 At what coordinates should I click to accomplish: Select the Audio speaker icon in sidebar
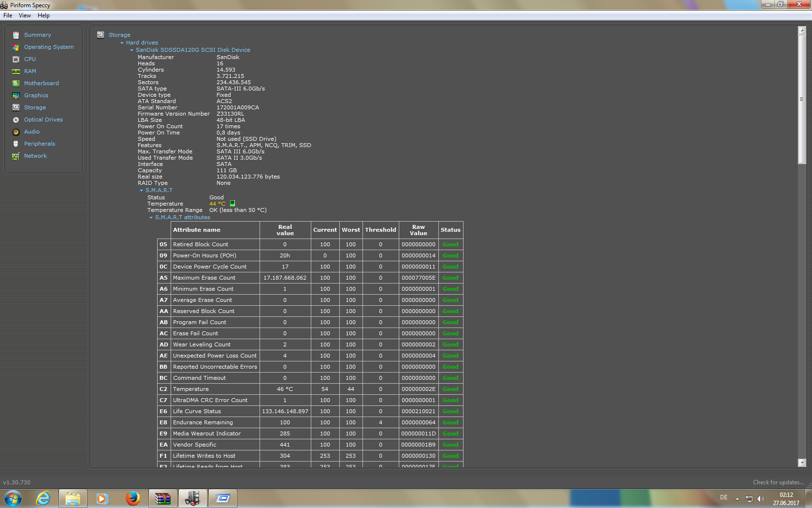click(16, 132)
